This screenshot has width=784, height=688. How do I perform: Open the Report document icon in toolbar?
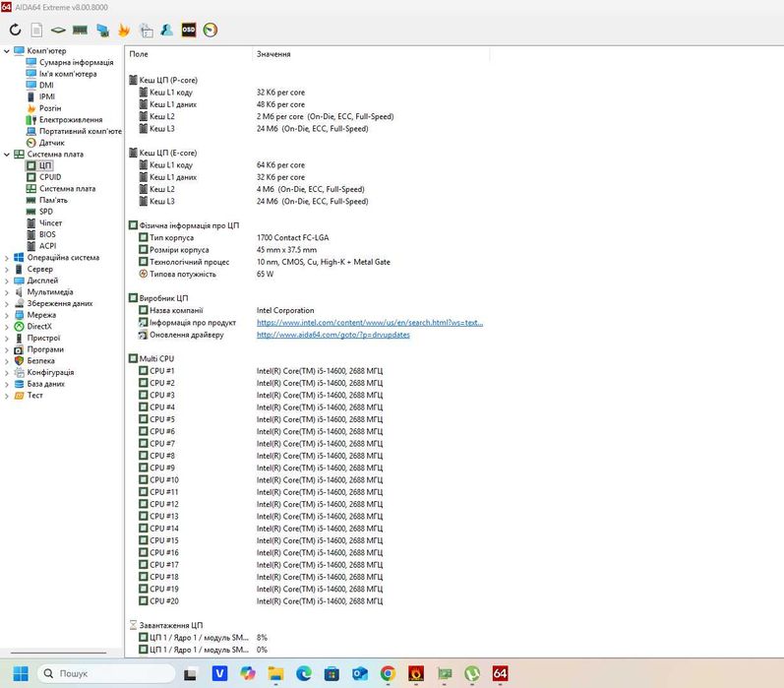36,31
